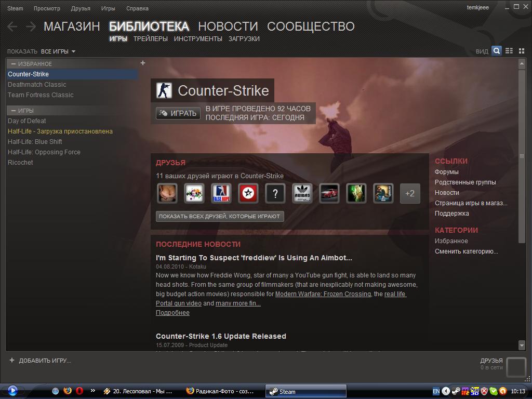Image resolution: width=532 pixels, height=399 pixels.
Task: Open the question mark friend avatar
Action: coord(275,193)
